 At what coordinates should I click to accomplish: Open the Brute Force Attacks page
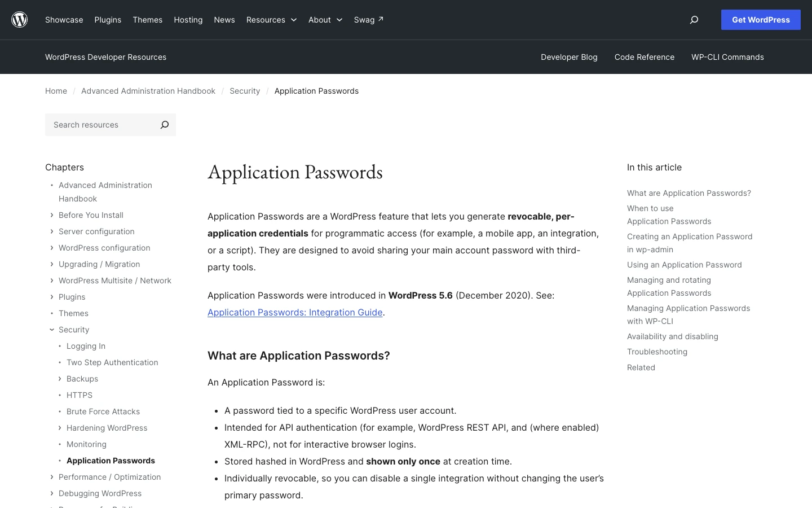pos(103,411)
